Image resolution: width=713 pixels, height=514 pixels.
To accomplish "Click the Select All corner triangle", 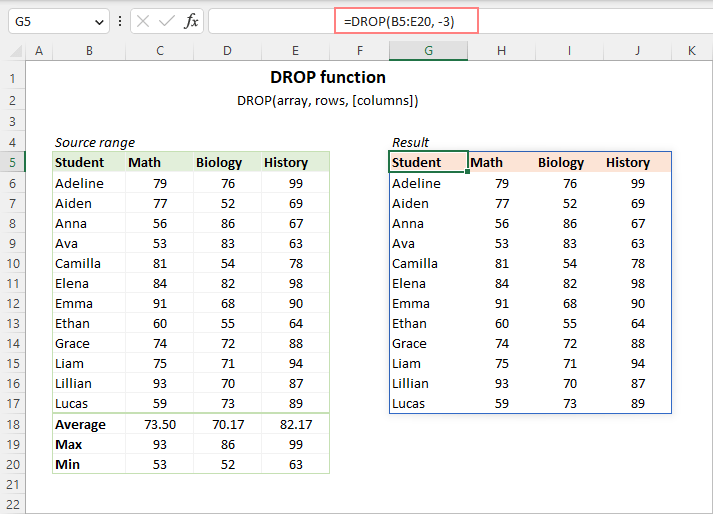I will tap(16, 50).
